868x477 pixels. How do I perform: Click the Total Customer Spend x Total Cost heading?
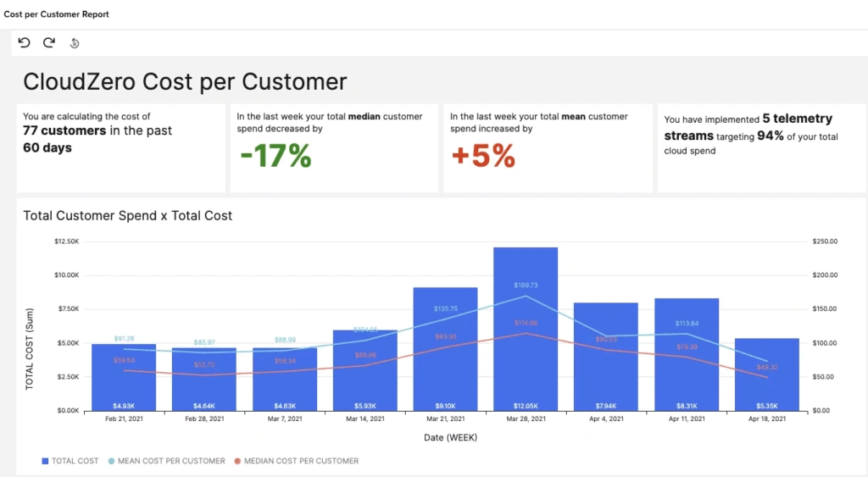coord(127,216)
